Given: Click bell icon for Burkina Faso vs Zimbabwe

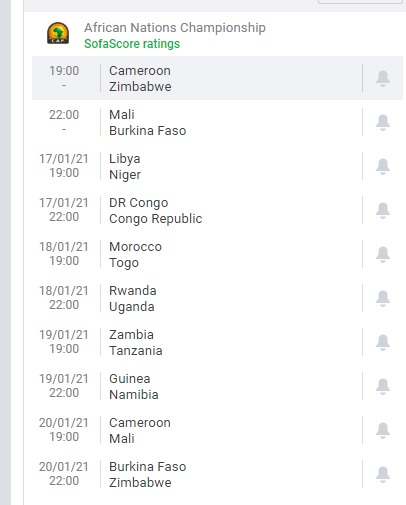Looking at the screenshot, I should pyautogui.click(x=383, y=475).
